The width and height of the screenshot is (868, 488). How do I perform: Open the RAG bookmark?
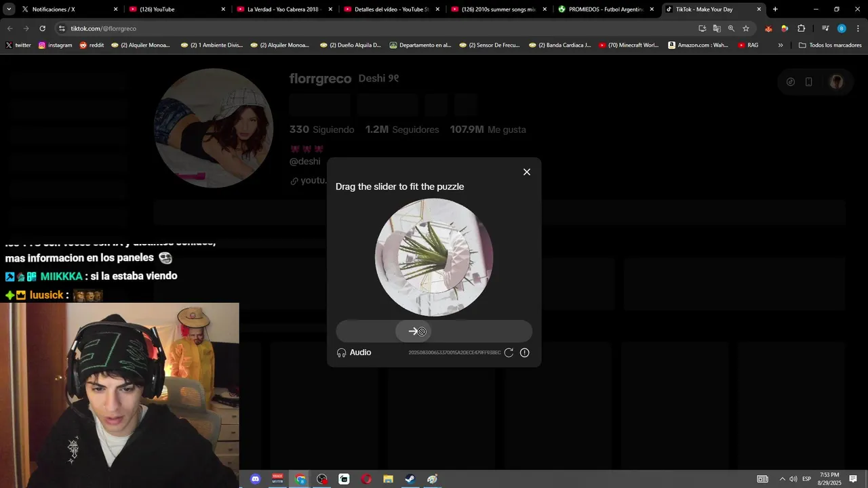tap(748, 45)
